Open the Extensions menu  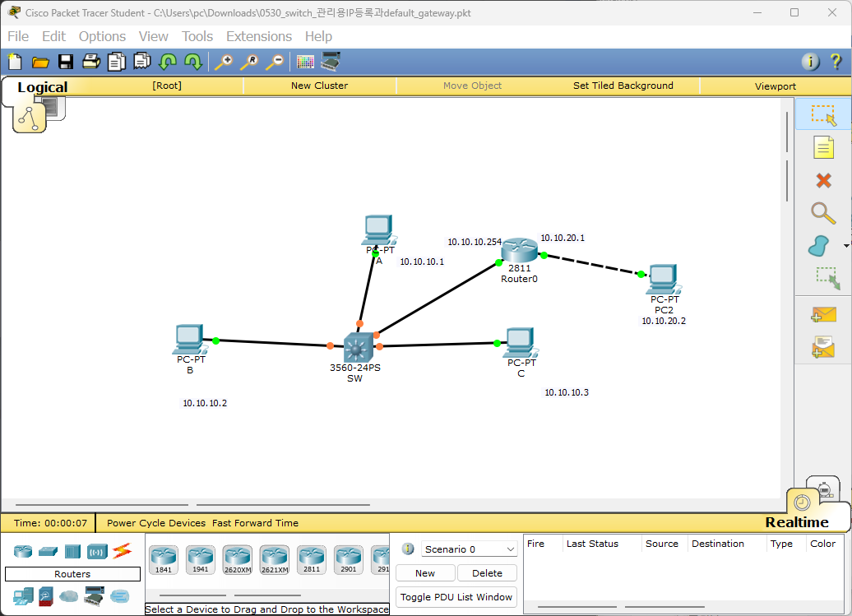coord(258,36)
